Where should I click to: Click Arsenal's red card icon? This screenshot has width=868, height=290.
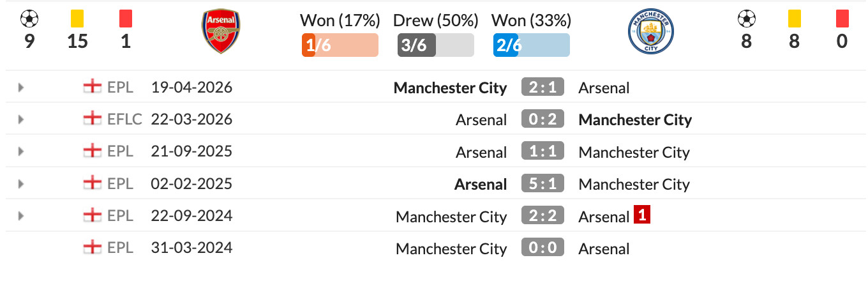pos(125,19)
